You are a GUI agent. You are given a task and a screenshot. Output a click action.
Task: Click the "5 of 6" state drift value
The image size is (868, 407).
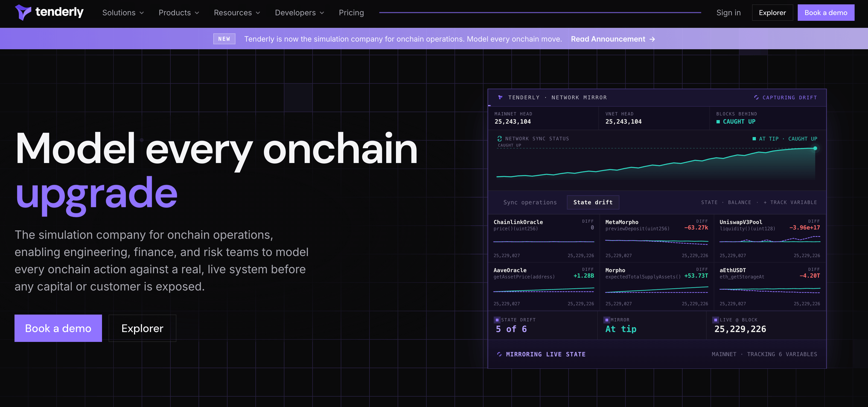point(511,329)
